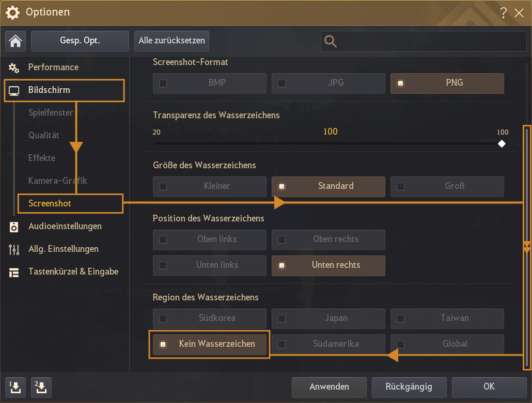
Task: Open the Qualität submenu item
Action: [x=44, y=136]
